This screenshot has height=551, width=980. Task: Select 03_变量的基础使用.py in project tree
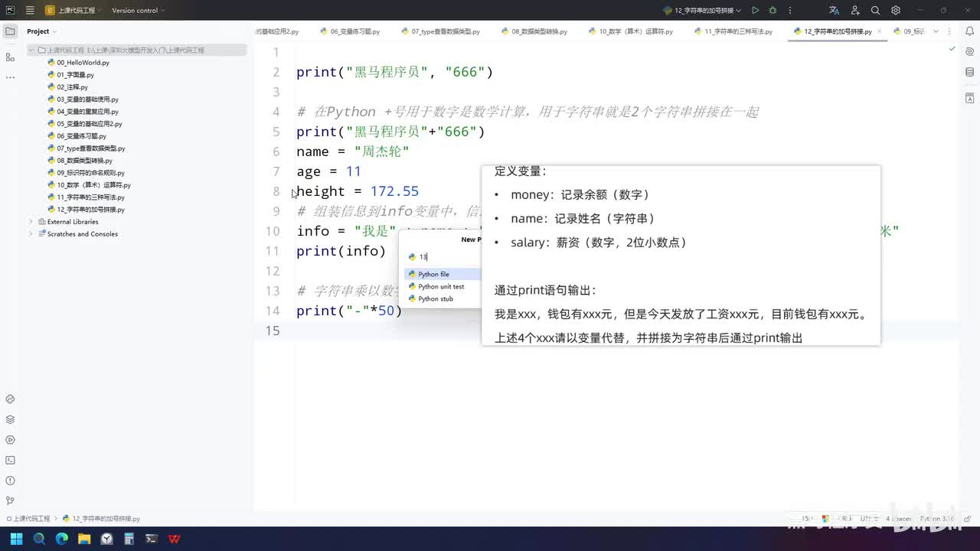(x=83, y=99)
